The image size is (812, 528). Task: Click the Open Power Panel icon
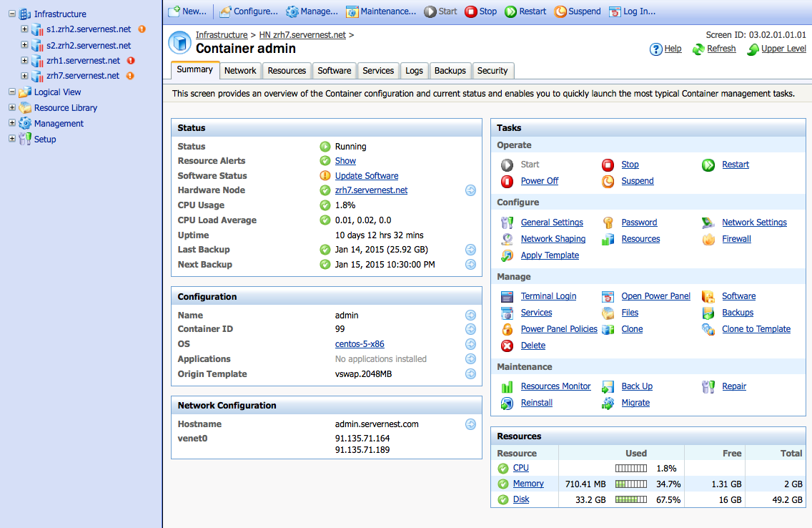click(608, 296)
